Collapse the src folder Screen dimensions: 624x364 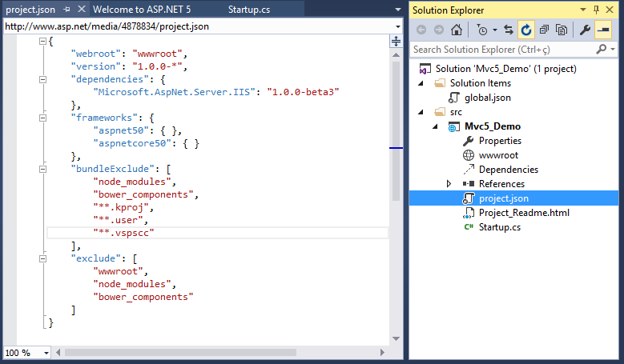(x=421, y=112)
